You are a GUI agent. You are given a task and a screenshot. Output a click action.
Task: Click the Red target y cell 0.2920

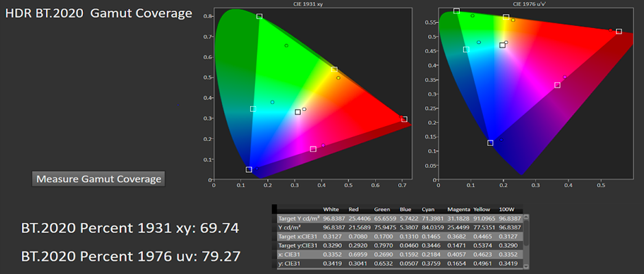coord(358,246)
